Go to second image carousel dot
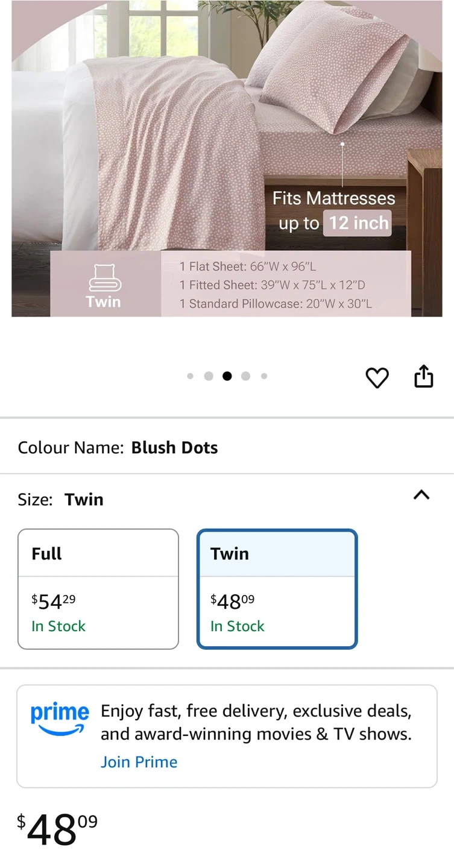Image resolution: width=454 pixels, height=868 pixels. click(209, 376)
